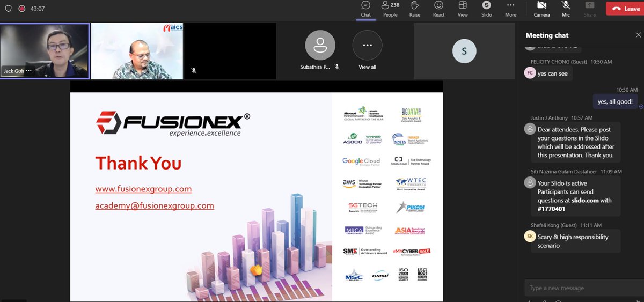Open www.fusionexgroup.com link on slide
644x302 pixels.
coord(143,189)
